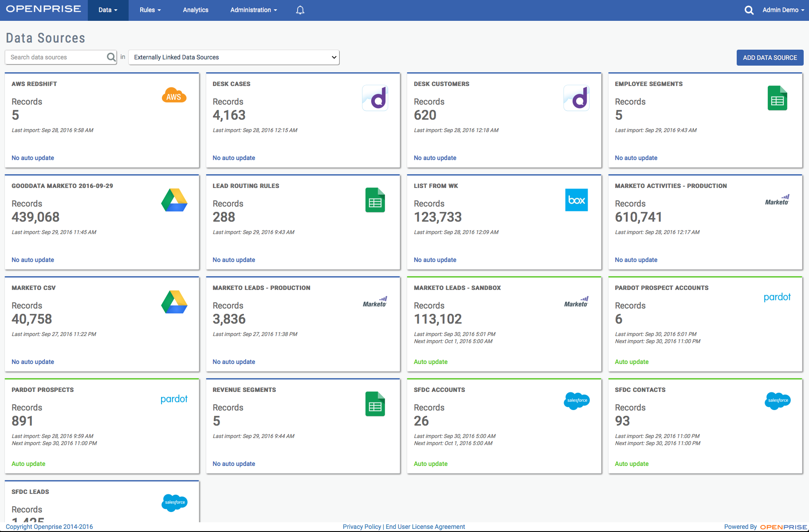Click Salesforce logo on SFDC Contacts card
Screen dimensions: 809x532
point(778,401)
